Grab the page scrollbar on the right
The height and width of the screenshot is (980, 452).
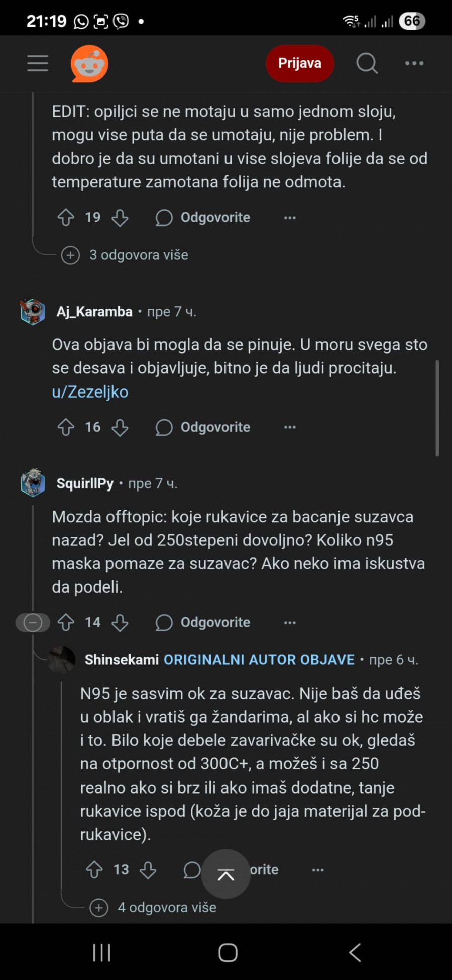pyautogui.click(x=437, y=408)
